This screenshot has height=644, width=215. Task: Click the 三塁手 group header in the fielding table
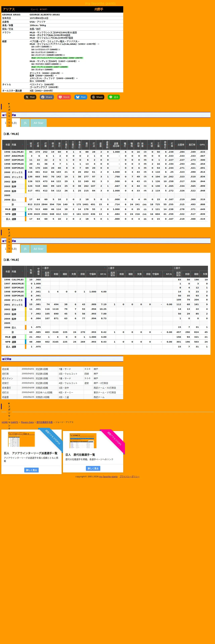(x=191, y=268)
